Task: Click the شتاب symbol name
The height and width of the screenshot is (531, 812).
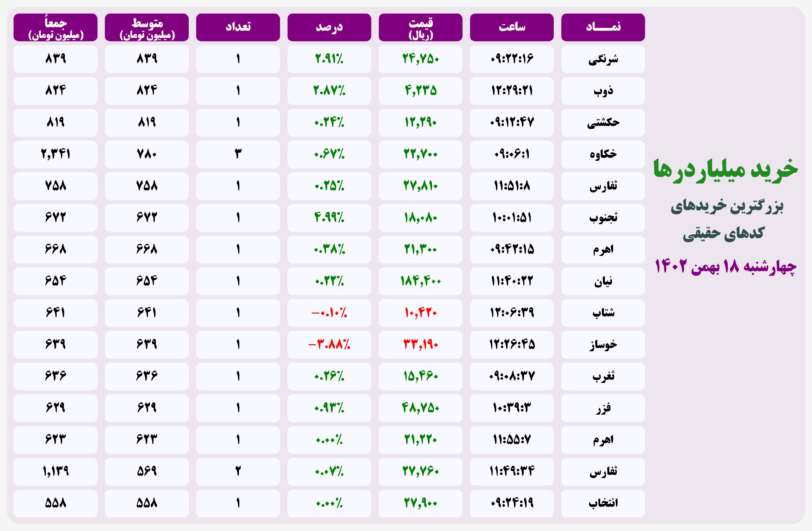Action: 603,313
